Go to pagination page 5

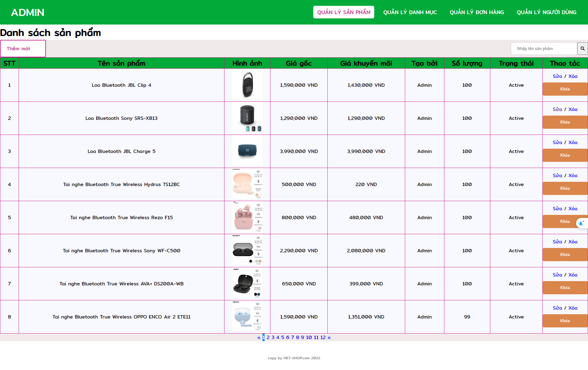coord(283,337)
